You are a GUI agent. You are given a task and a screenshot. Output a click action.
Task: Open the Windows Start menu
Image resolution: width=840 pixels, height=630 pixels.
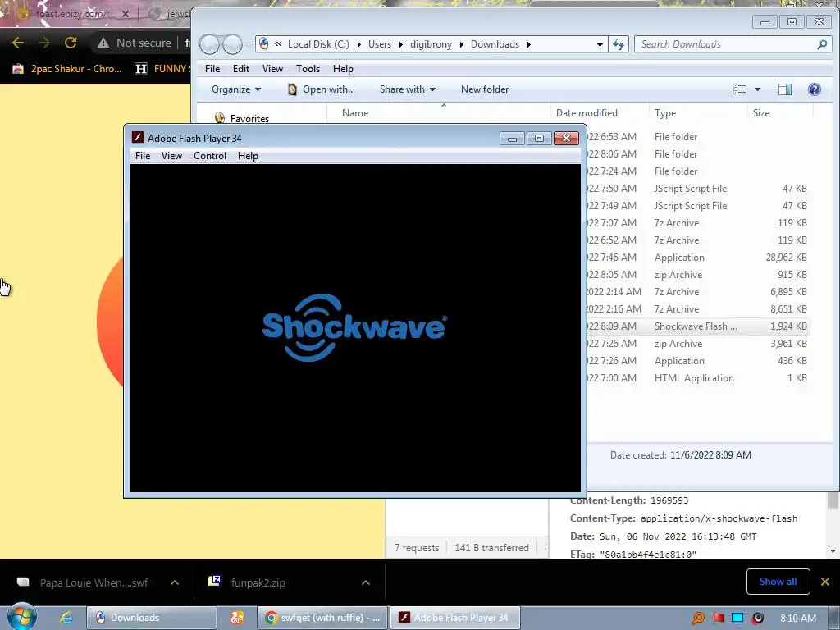pos(21,617)
